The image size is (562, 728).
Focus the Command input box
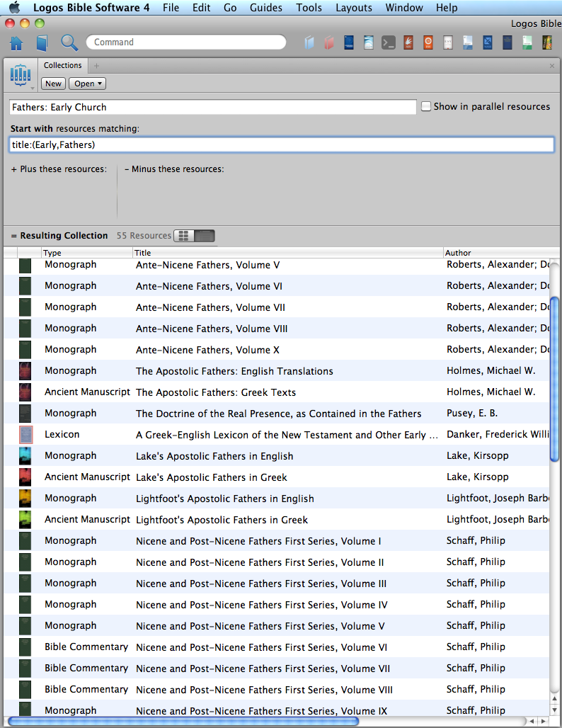pyautogui.click(x=186, y=42)
